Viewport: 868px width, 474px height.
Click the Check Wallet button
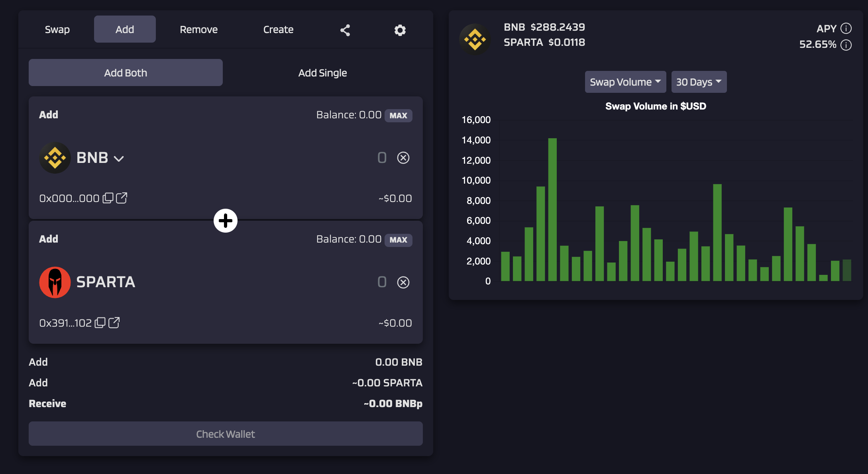[x=226, y=434]
